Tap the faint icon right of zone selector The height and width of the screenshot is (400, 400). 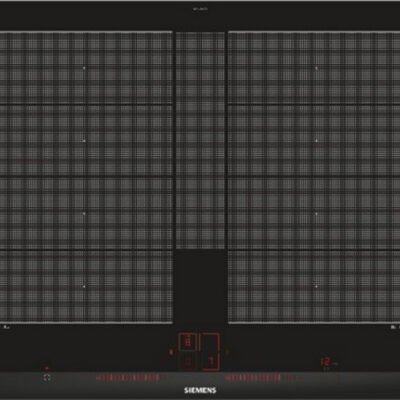pyautogui.click(x=227, y=351)
